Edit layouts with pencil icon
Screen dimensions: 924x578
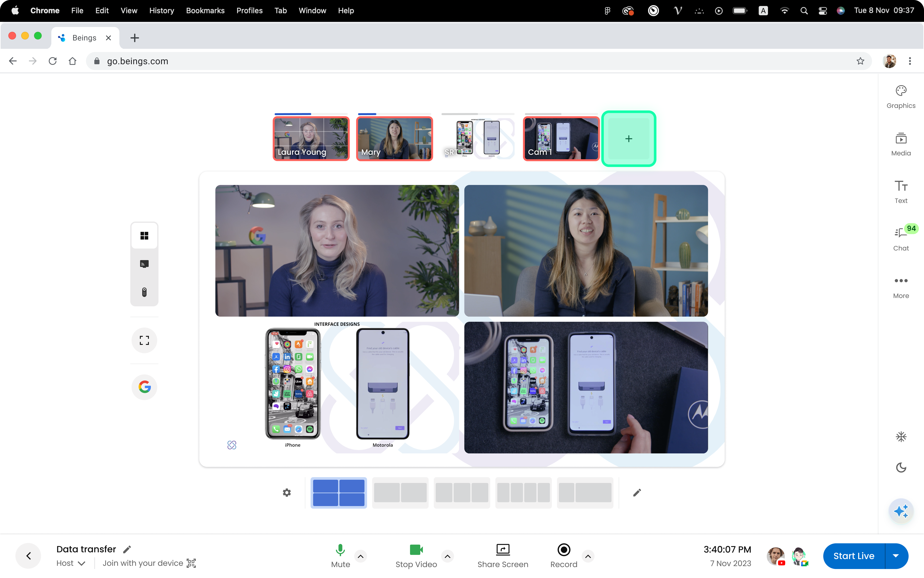click(637, 492)
